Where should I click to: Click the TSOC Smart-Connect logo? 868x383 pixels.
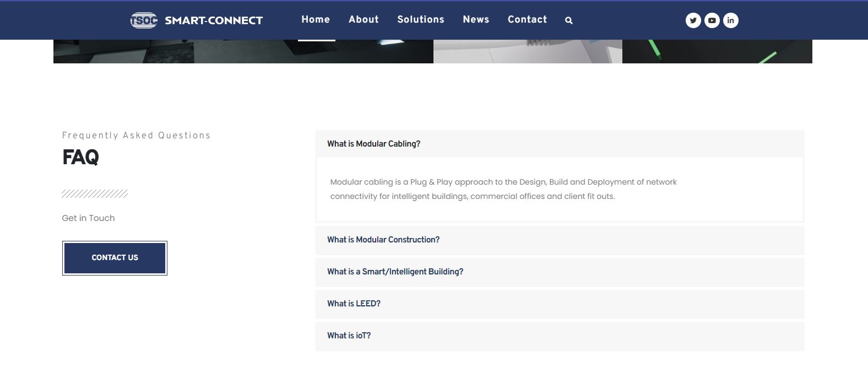tap(197, 20)
